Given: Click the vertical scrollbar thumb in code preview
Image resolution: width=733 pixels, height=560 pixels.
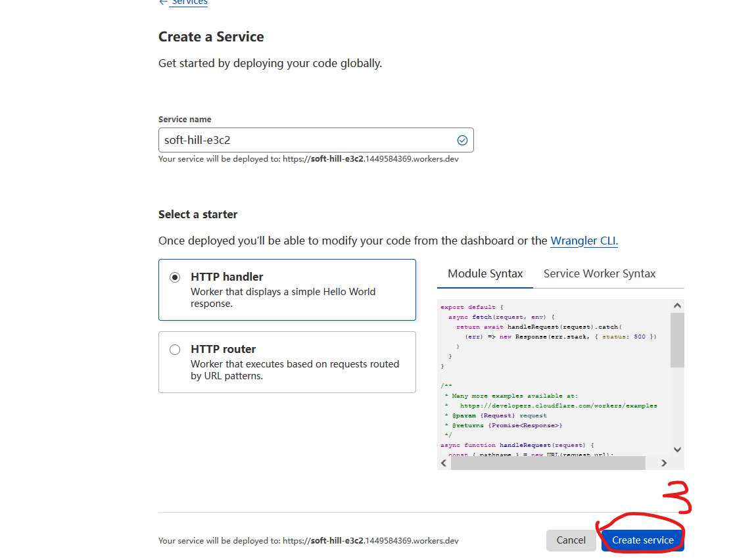Looking at the screenshot, I should click(x=677, y=339).
